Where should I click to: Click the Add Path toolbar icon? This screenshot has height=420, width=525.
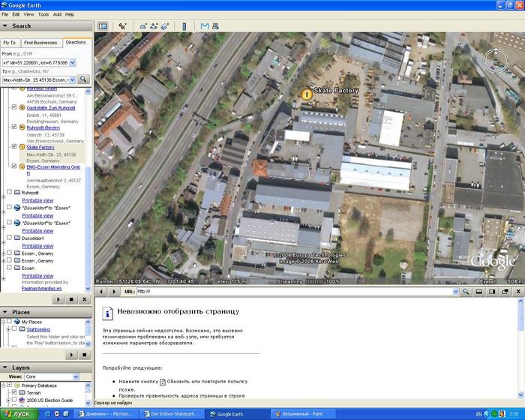point(154,26)
